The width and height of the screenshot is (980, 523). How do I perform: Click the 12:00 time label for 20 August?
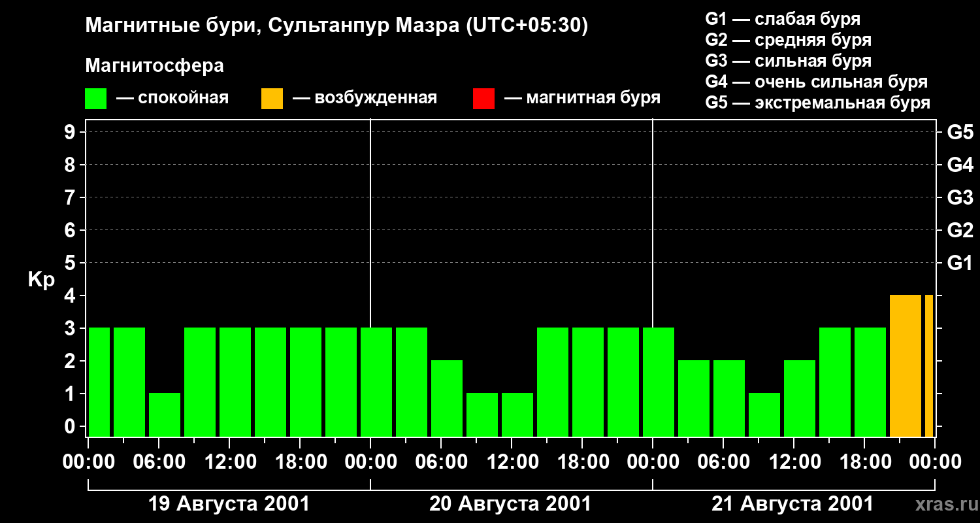(x=512, y=462)
